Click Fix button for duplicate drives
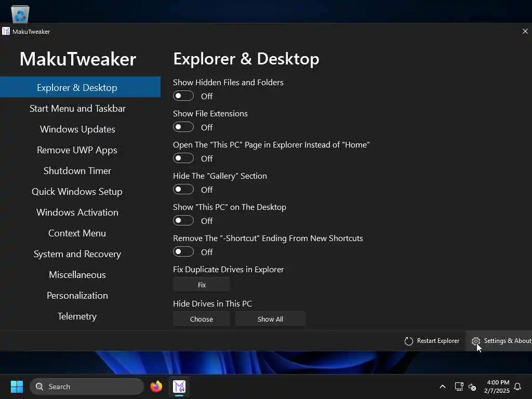This screenshot has width=532, height=399. pyautogui.click(x=202, y=284)
